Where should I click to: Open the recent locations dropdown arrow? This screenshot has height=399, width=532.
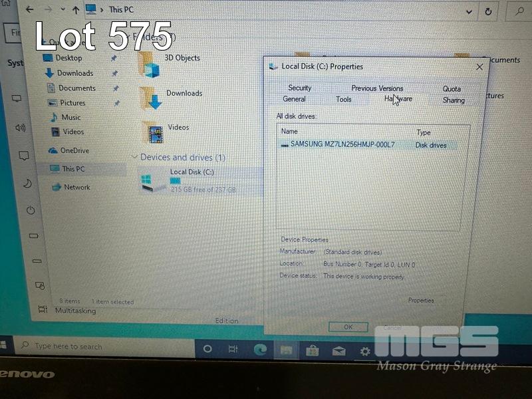tap(63, 10)
